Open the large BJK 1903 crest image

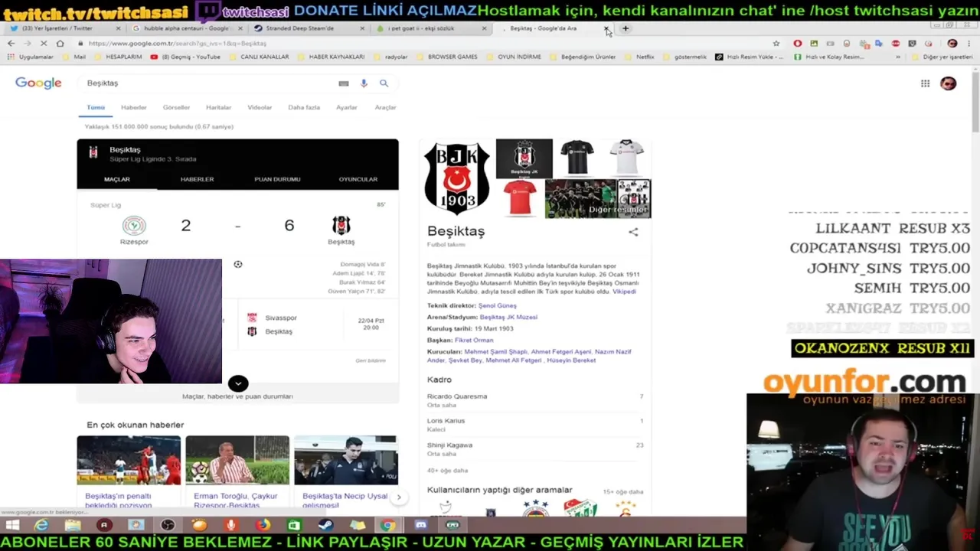point(457,178)
